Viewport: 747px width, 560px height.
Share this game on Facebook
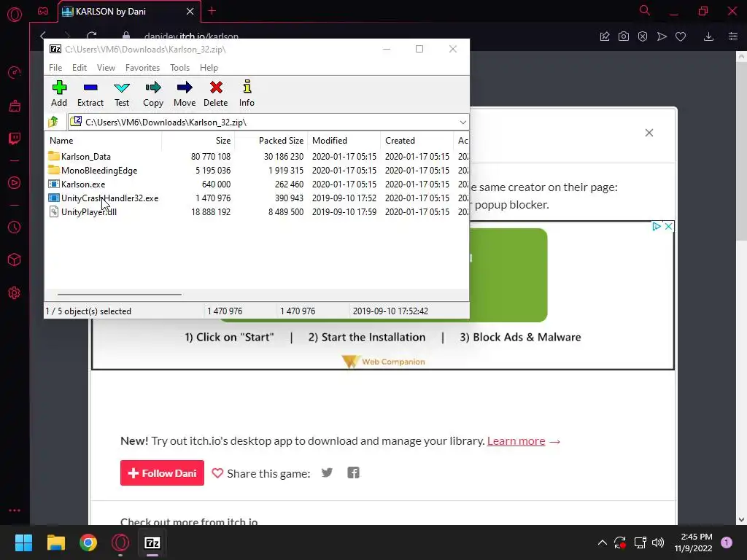[353, 472]
